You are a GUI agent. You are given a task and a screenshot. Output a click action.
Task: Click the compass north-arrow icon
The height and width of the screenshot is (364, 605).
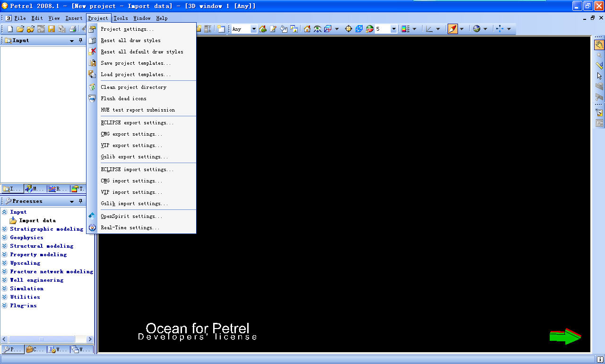pos(452,29)
